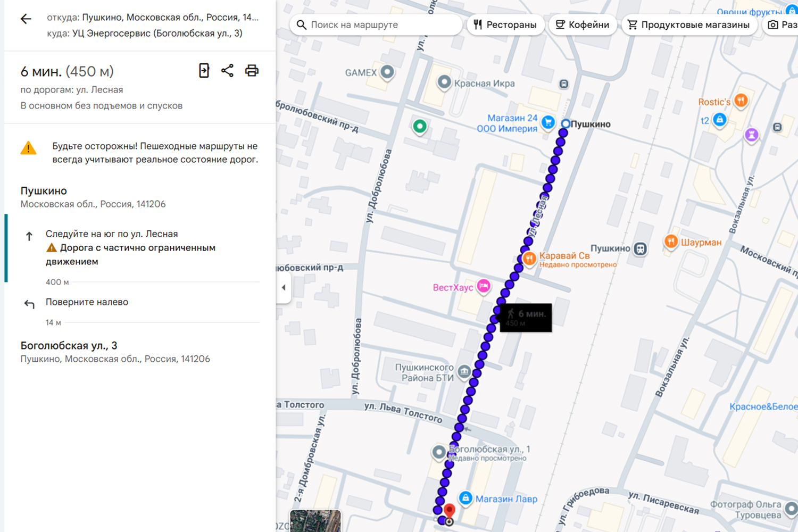Image resolution: width=798 pixels, height=532 pixels.
Task: Print the route using printer icon
Action: [x=252, y=71]
